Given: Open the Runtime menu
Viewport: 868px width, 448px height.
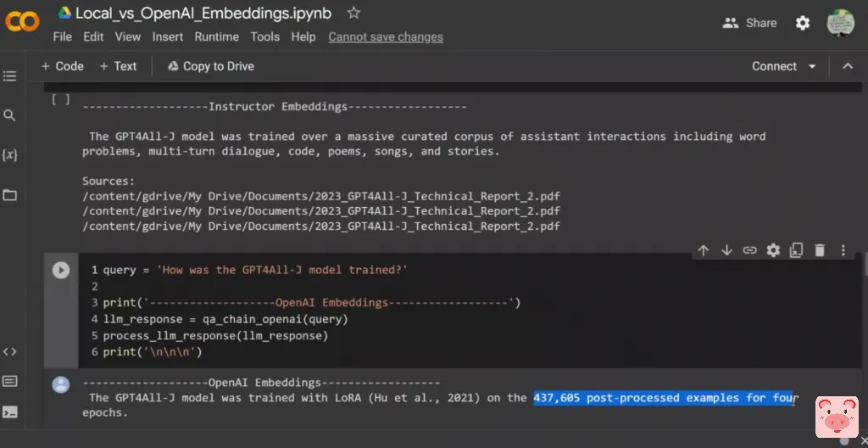Looking at the screenshot, I should [216, 36].
